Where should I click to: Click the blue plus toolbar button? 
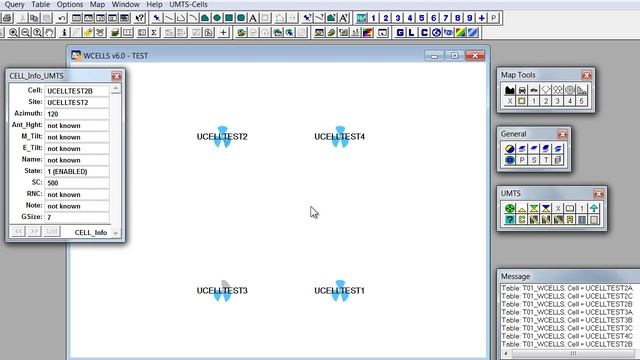(482, 18)
